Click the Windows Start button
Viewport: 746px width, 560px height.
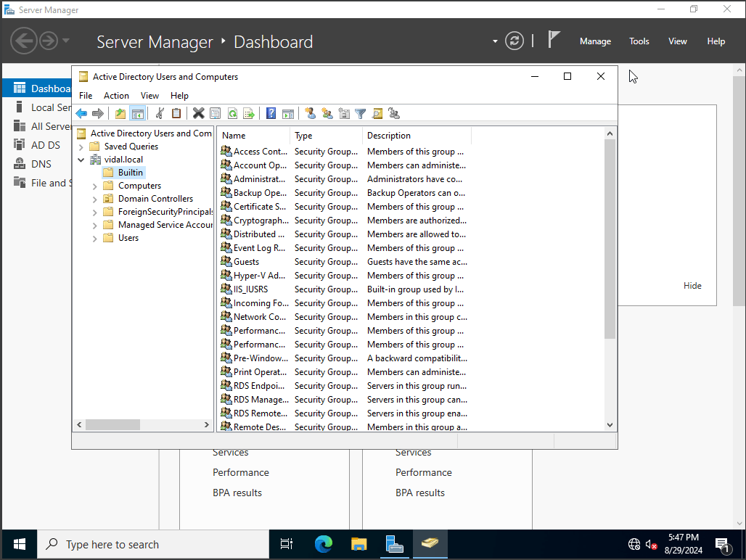pos(20,544)
